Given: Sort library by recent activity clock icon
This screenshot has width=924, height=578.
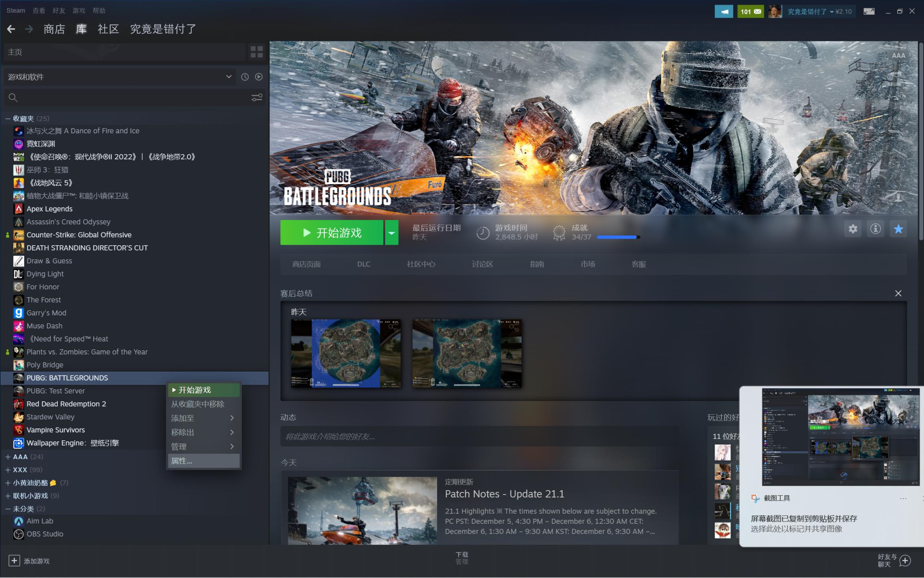Looking at the screenshot, I should (x=245, y=77).
